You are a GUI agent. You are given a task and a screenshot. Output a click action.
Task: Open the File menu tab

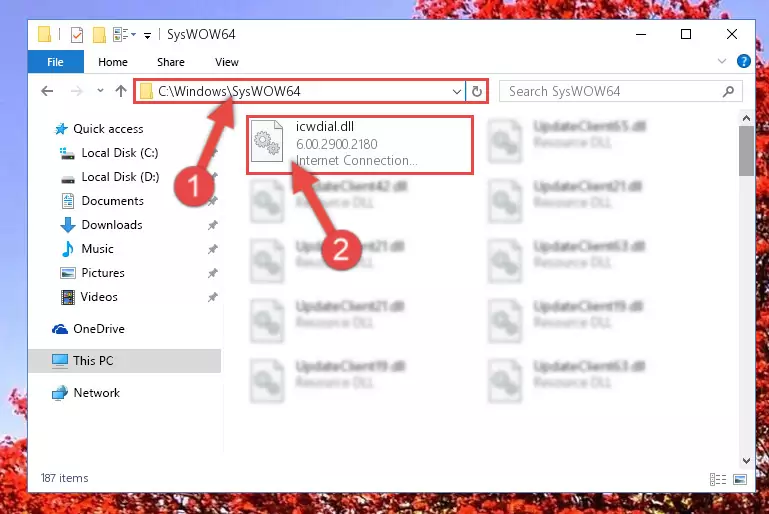pyautogui.click(x=55, y=62)
